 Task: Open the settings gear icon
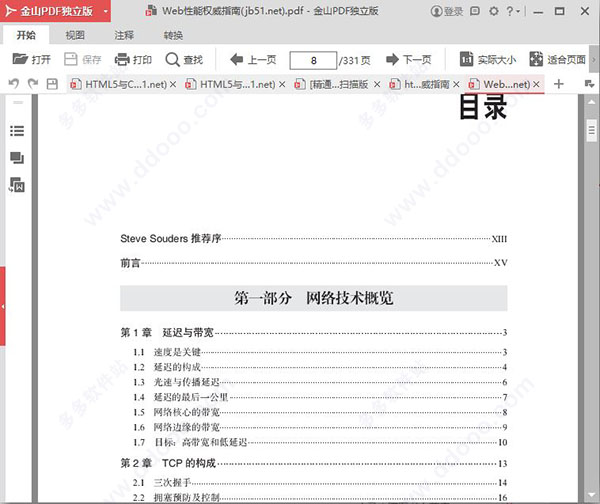494,11
